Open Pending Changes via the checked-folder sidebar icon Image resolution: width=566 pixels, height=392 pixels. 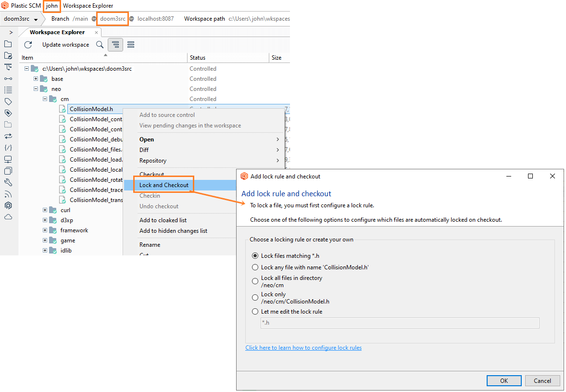pyautogui.click(x=8, y=56)
